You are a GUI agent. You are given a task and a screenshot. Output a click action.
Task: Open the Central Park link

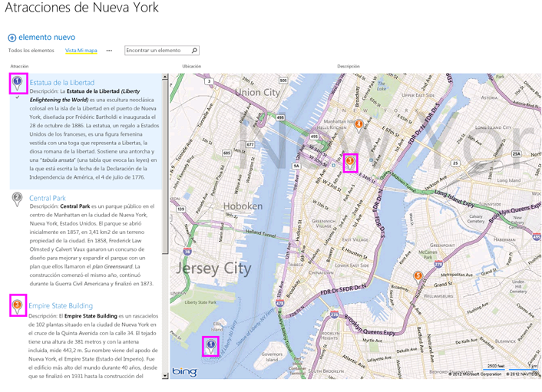[x=48, y=198]
